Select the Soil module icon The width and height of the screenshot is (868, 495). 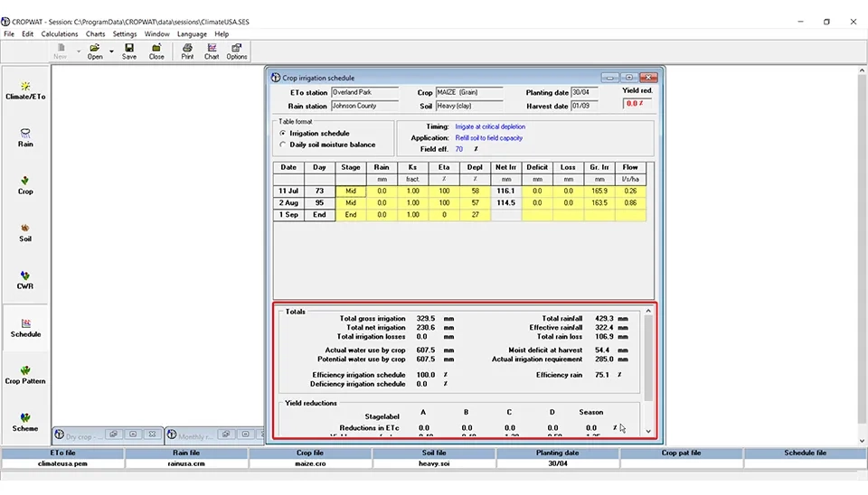coord(25,231)
